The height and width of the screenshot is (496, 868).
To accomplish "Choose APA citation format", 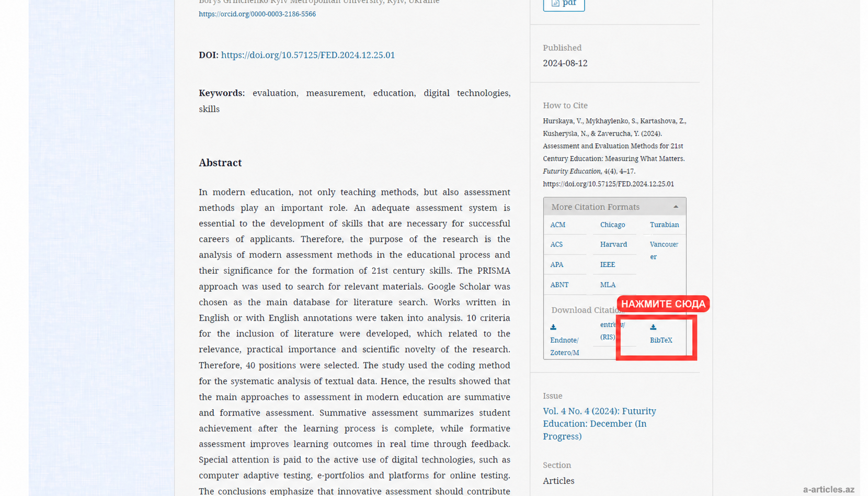I will click(x=556, y=265).
